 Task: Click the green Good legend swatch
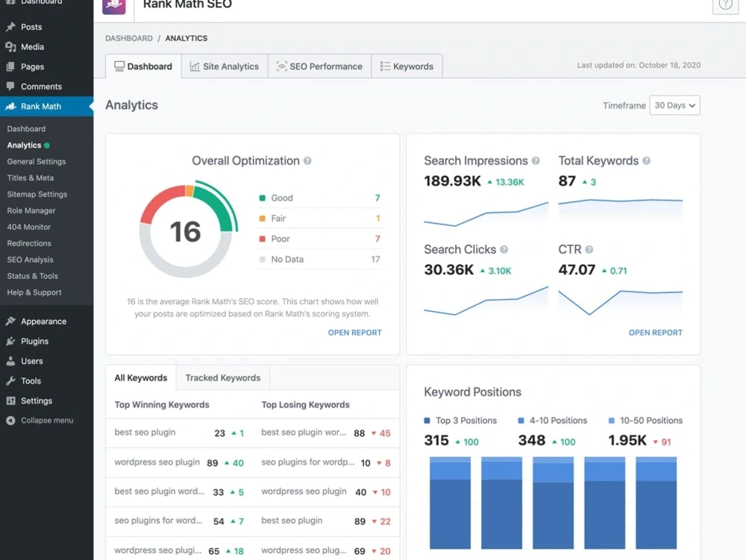click(x=262, y=198)
